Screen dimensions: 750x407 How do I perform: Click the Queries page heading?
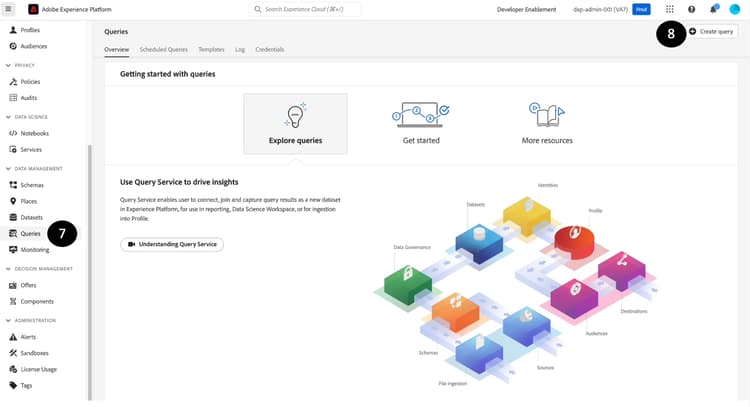116,32
